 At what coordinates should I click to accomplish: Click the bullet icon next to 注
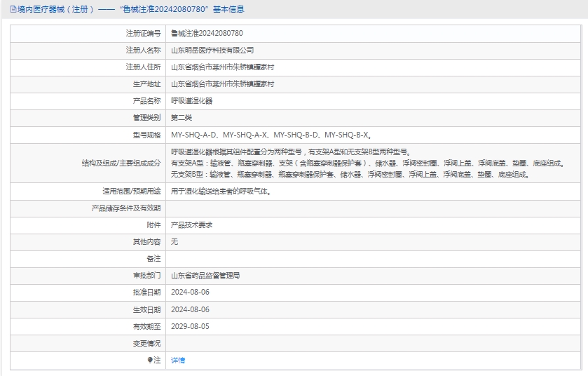coord(149,360)
